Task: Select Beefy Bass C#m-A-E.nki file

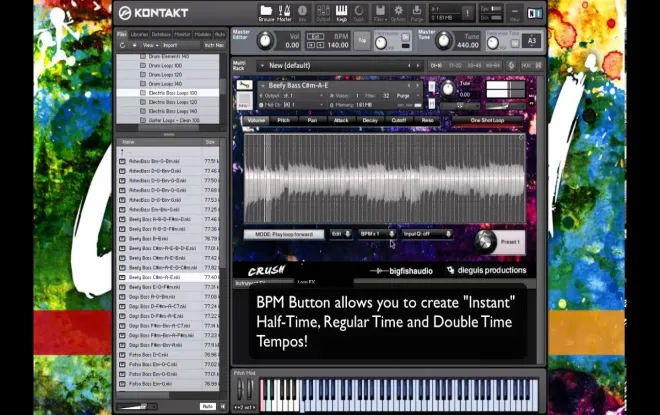Action: point(168,277)
